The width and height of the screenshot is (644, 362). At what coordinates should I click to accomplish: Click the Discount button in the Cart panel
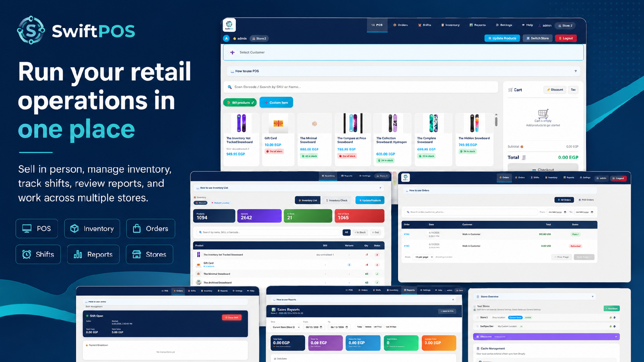555,90
